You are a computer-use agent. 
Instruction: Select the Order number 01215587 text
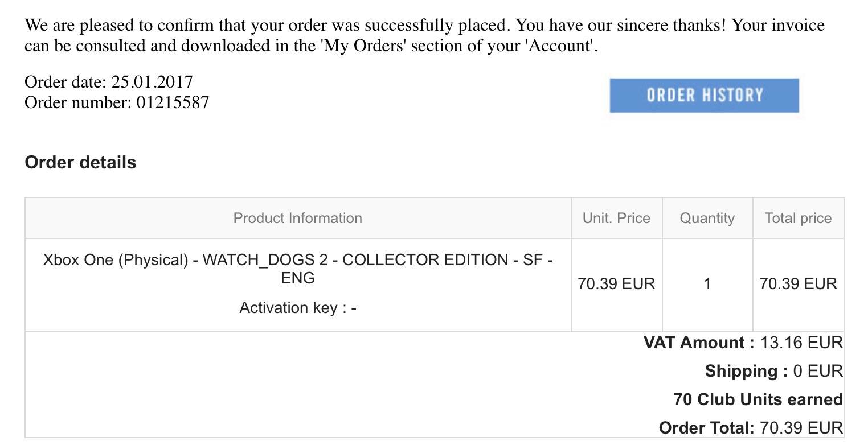tap(117, 102)
